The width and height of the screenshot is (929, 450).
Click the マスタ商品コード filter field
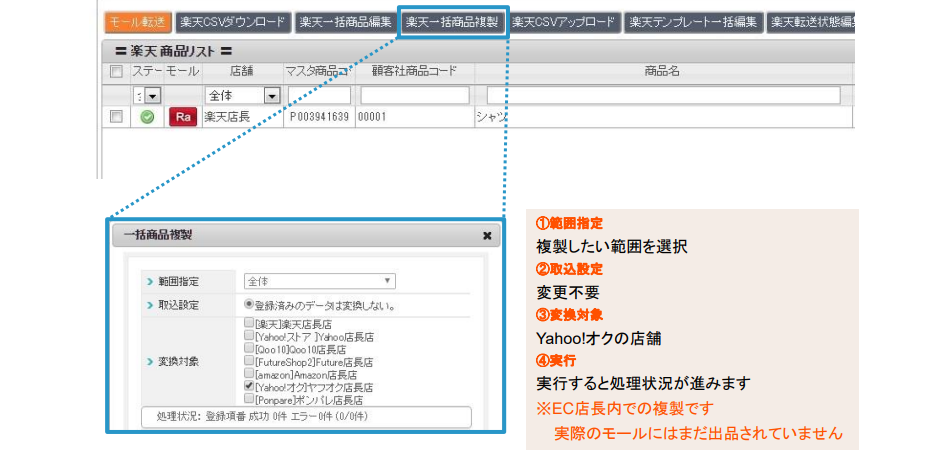tap(319, 95)
